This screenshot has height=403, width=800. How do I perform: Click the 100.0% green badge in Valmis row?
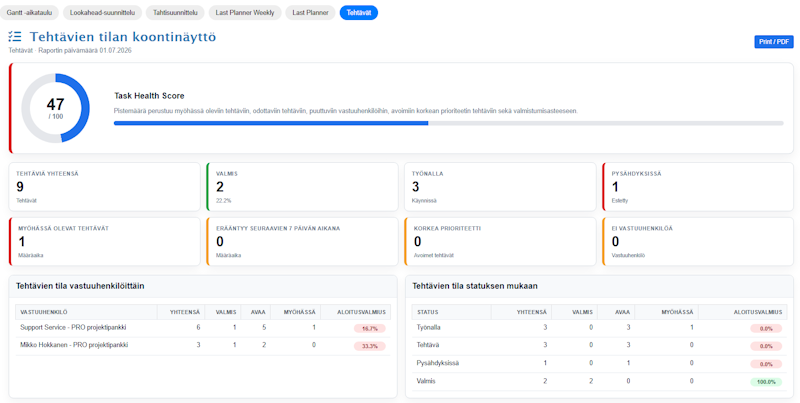766,382
